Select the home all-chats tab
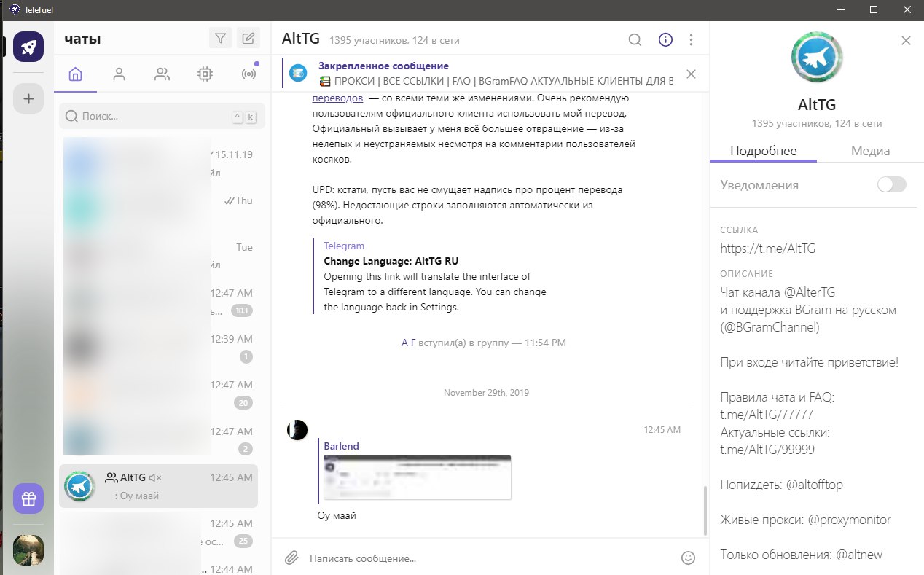 click(75, 74)
